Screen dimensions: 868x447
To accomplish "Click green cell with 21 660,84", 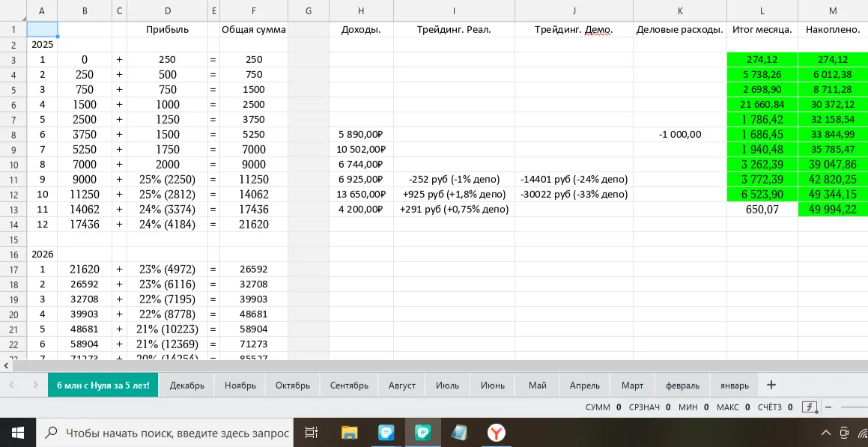I will click(x=762, y=105).
